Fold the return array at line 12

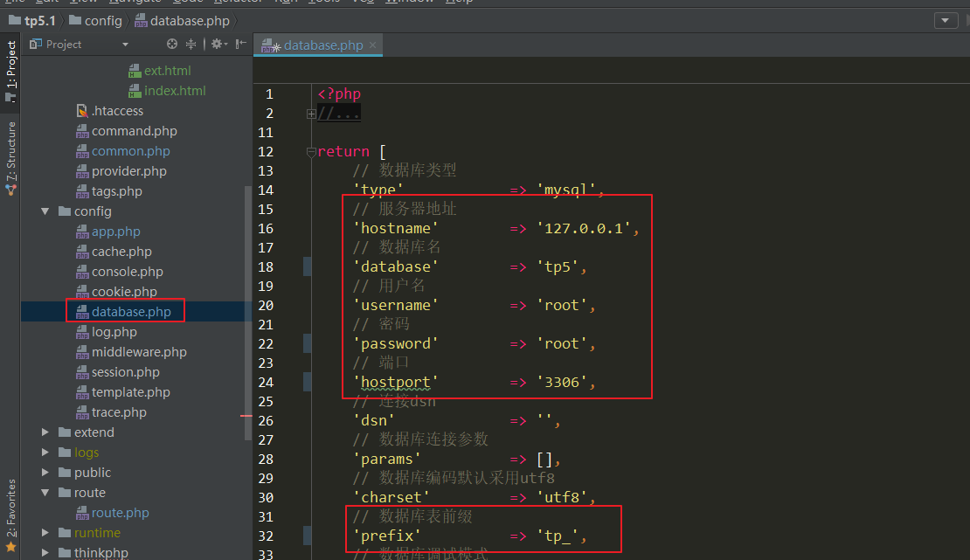311,152
